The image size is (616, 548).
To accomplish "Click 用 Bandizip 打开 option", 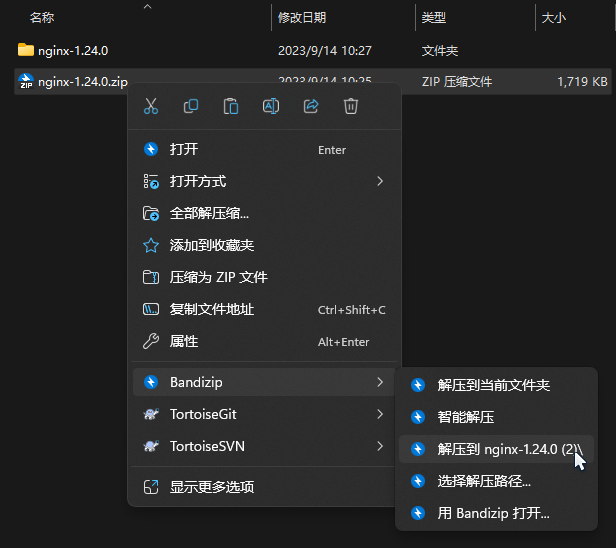I will [493, 514].
